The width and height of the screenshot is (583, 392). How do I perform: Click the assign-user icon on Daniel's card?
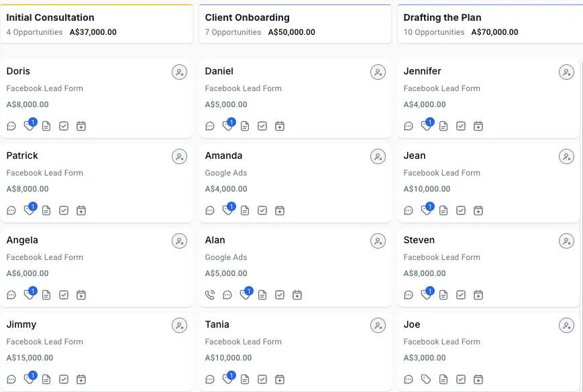(378, 72)
